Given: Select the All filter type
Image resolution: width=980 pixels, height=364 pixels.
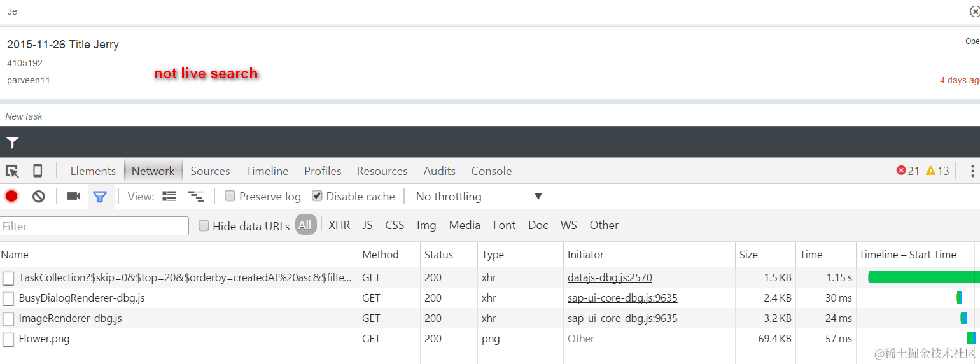Looking at the screenshot, I should tap(305, 225).
